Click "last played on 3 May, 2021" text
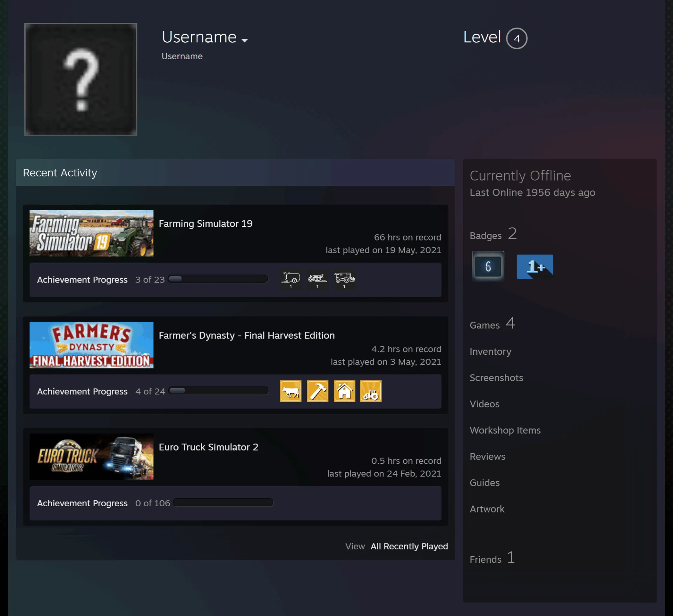The width and height of the screenshot is (673, 616). 386,362
